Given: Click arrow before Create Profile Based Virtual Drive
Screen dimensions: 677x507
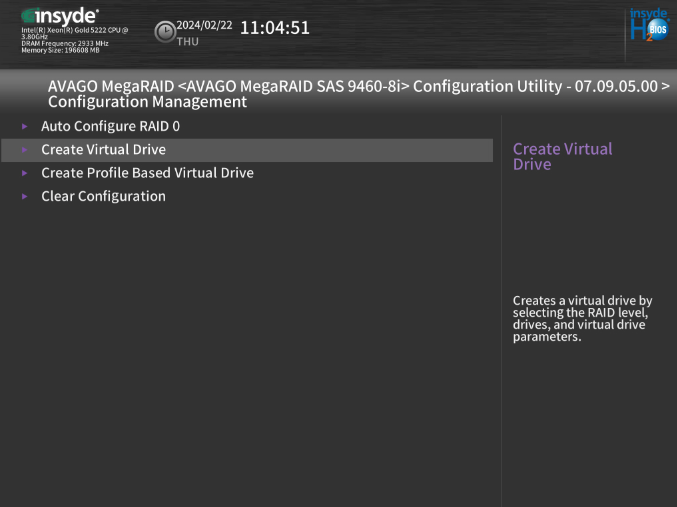Looking at the screenshot, I should click(25, 173).
